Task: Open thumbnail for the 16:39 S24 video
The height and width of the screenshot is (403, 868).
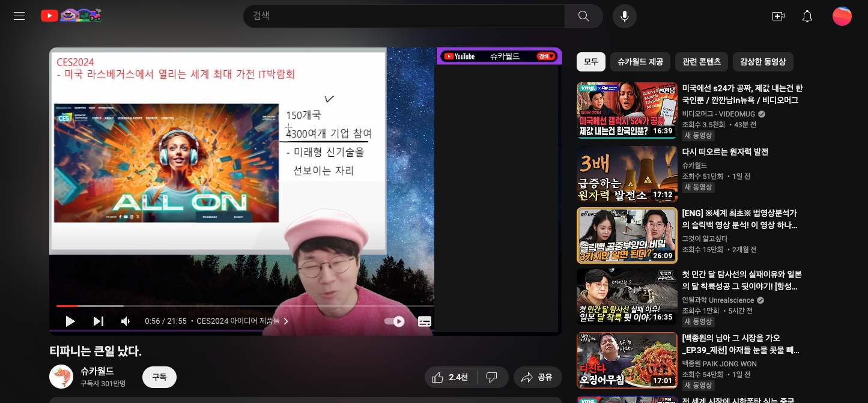Action: pyautogui.click(x=627, y=111)
